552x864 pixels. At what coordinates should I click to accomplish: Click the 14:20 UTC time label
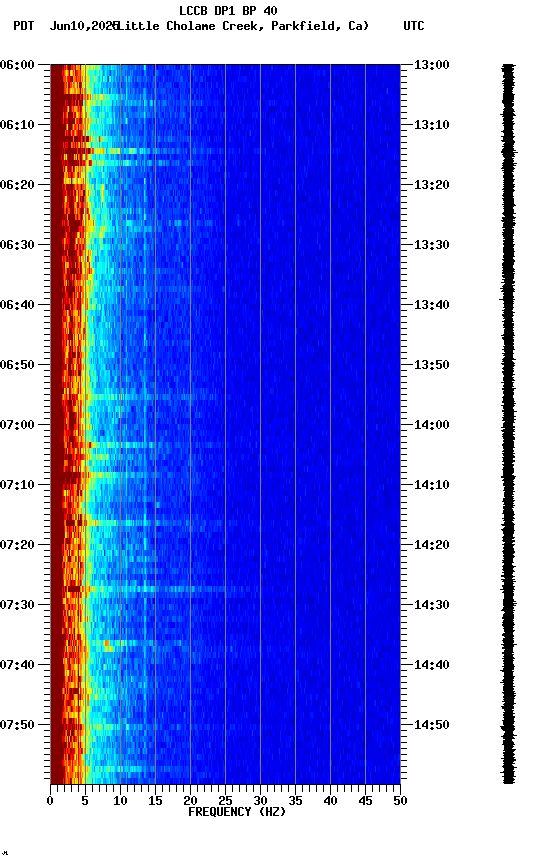tap(432, 545)
